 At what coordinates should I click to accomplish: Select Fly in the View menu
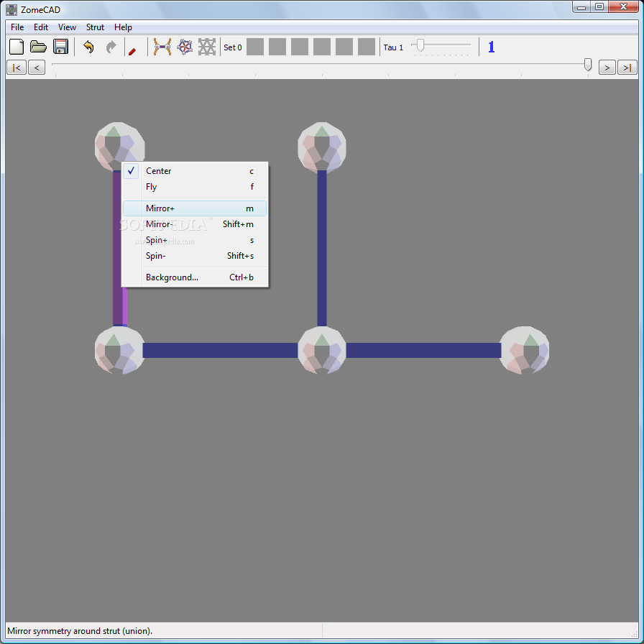[195, 187]
